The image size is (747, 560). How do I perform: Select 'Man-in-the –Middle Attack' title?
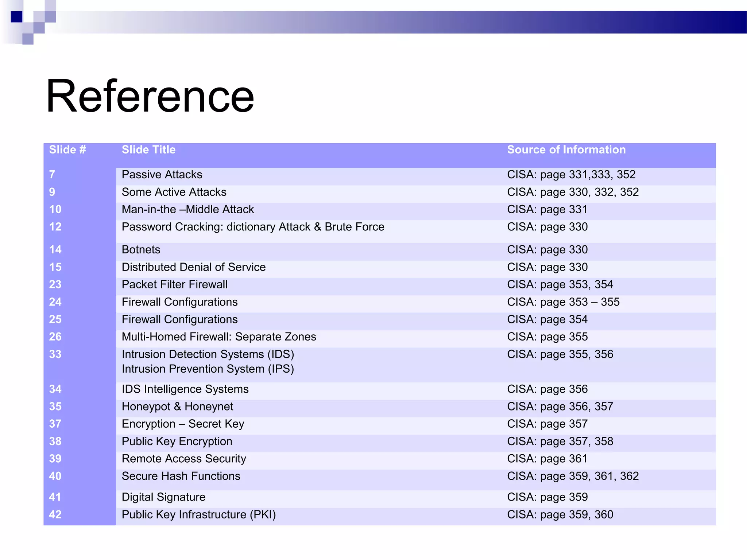click(x=188, y=210)
